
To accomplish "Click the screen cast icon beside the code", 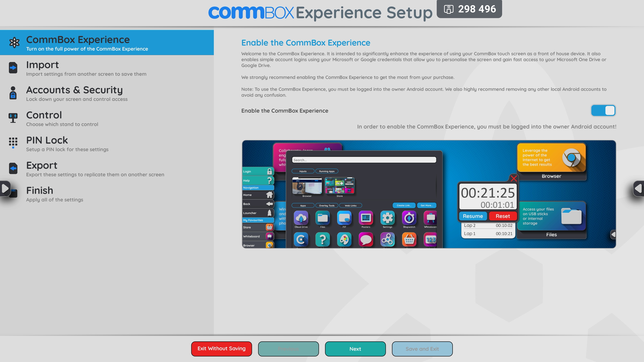I will coord(448,9).
